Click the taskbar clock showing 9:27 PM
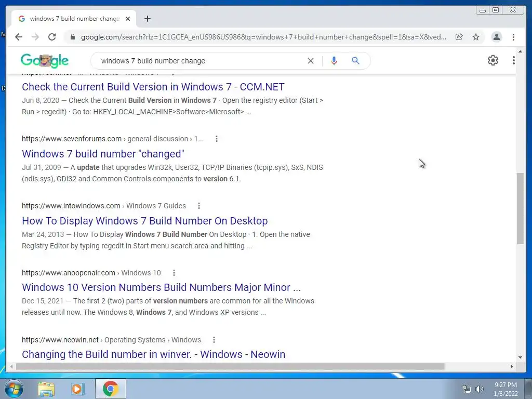Viewport: 532px width, 399px height. (x=506, y=389)
